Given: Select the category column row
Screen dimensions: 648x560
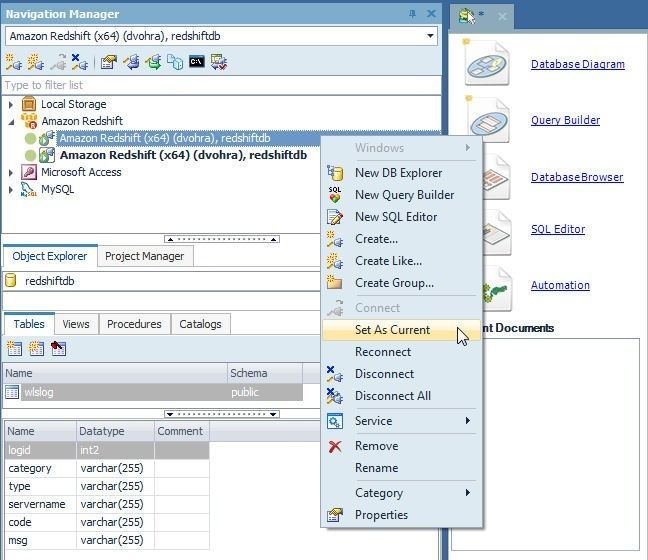Looking at the screenshot, I should 107,468.
